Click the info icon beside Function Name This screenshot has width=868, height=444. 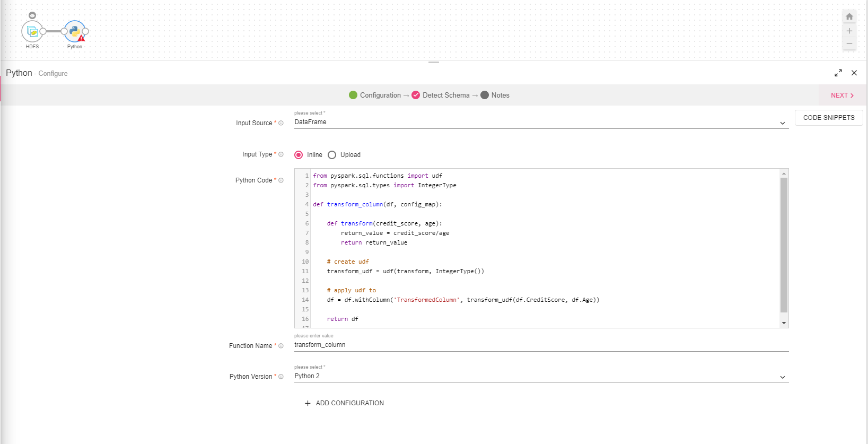(x=281, y=346)
